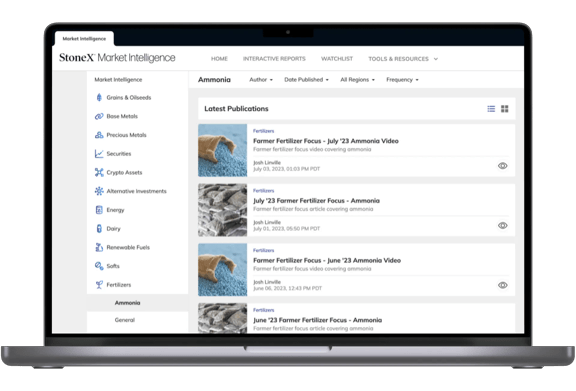Image resolution: width=576 pixels, height=391 pixels.
Task: Toggle eye icon for July '23 Ammonia Video
Action: click(x=503, y=166)
